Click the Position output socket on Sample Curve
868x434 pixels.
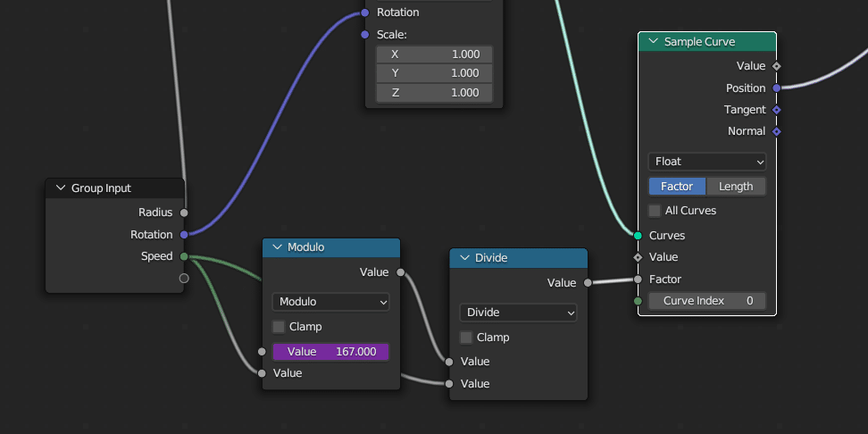pos(776,88)
